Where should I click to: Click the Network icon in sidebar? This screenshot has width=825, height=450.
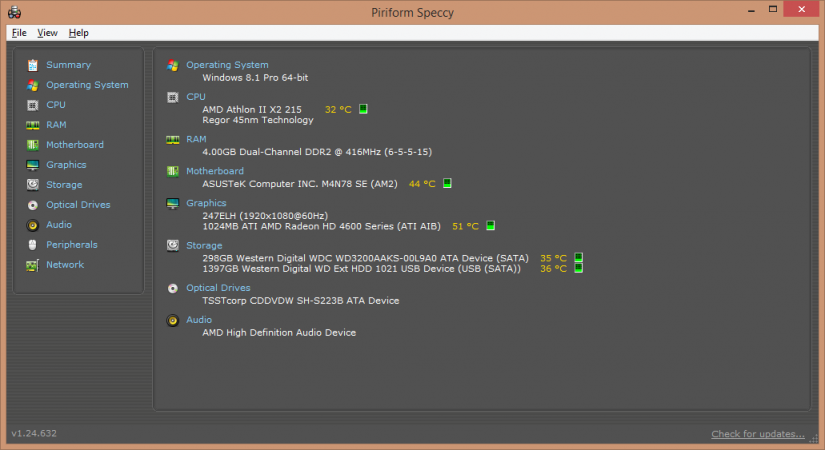(x=33, y=265)
